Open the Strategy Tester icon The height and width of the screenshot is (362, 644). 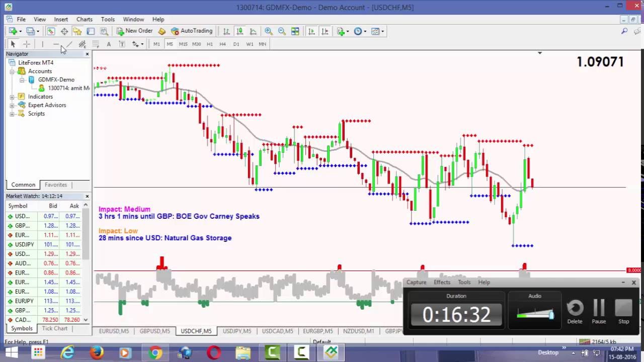(x=104, y=31)
